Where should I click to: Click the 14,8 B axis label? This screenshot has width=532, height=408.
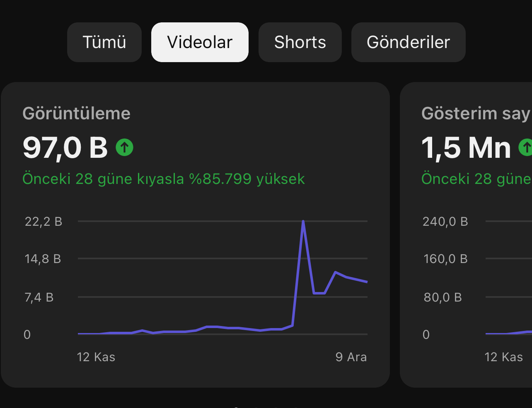[x=43, y=259]
